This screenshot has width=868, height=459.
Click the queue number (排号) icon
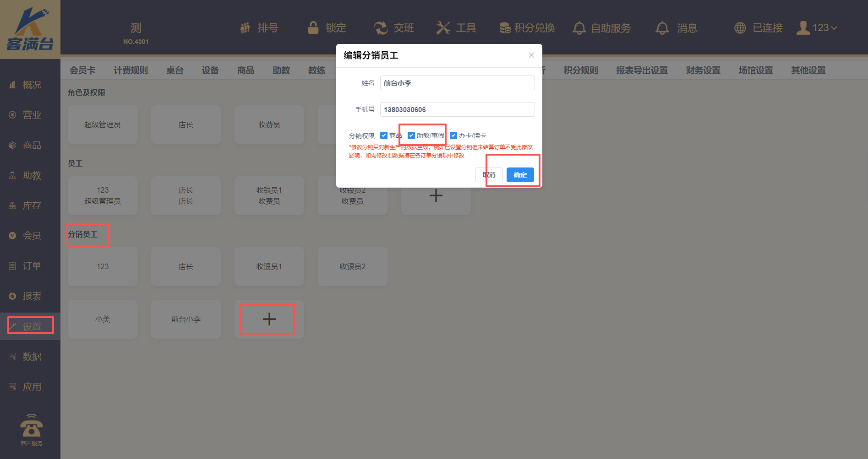(246, 28)
